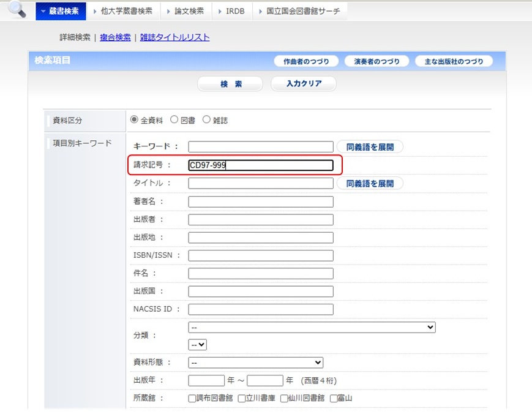Image resolution: width=532 pixels, height=414 pixels.
Task: Click the magnifying glass search icon
Action: [x=17, y=9]
